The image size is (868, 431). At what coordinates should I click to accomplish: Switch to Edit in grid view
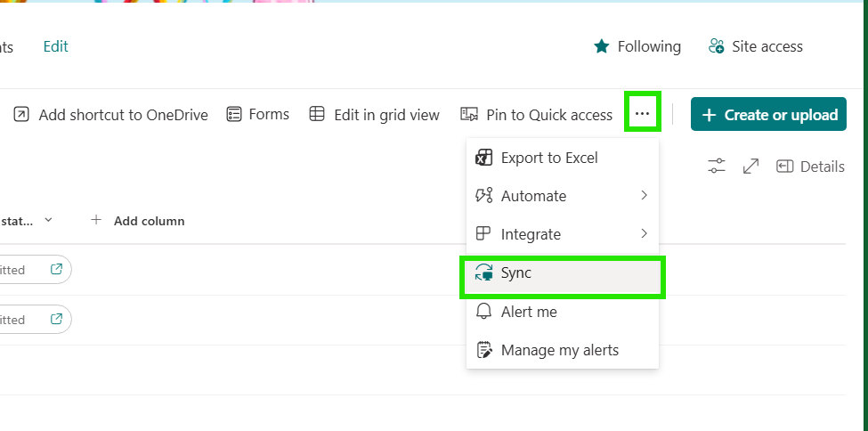click(x=374, y=115)
